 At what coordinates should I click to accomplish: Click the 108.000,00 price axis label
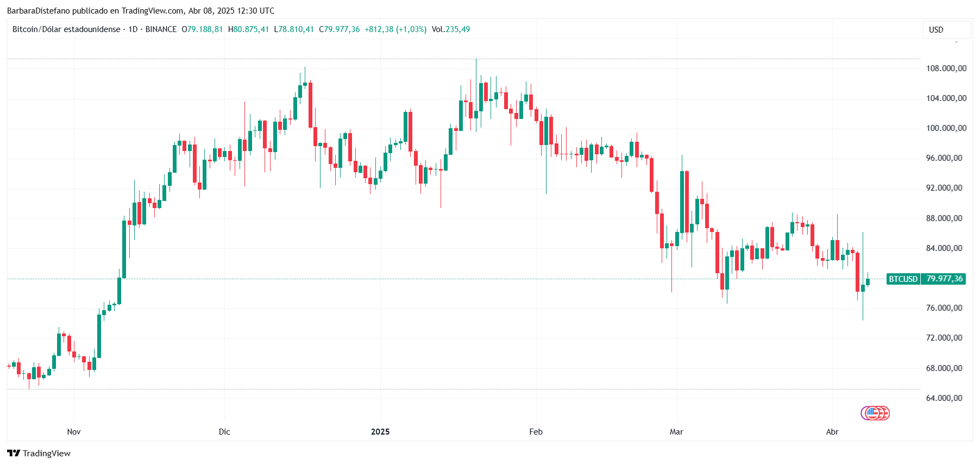[x=946, y=68]
